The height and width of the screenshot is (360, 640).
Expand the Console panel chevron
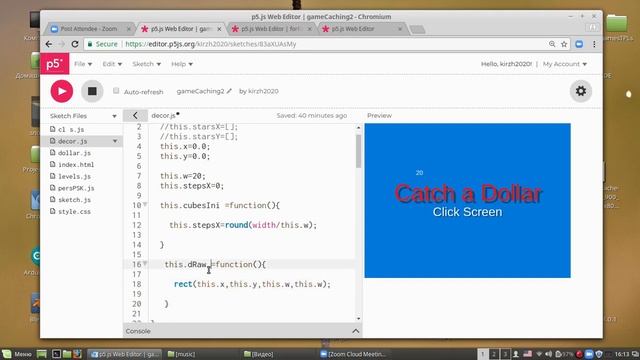coord(356,331)
